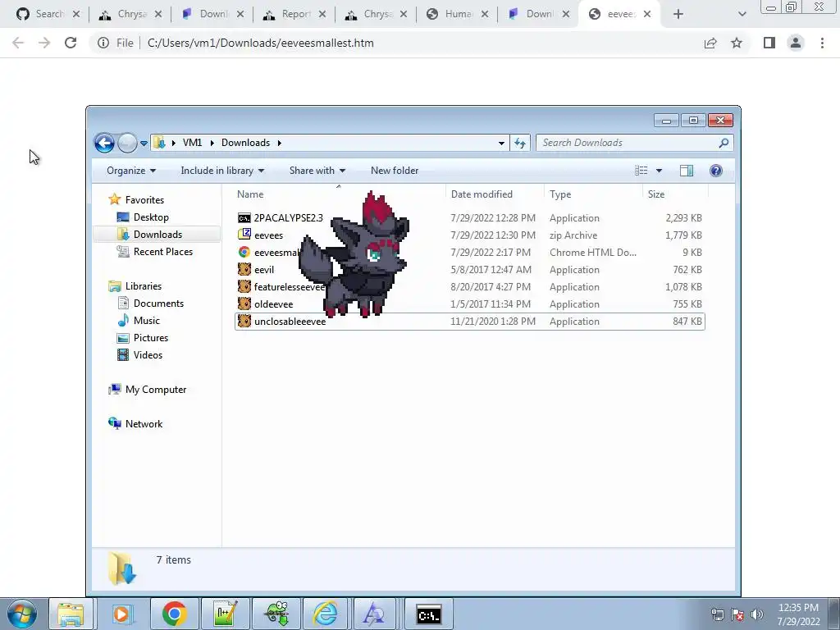Click the Explorer Back navigation arrow
This screenshot has height=630, width=840.
point(104,143)
